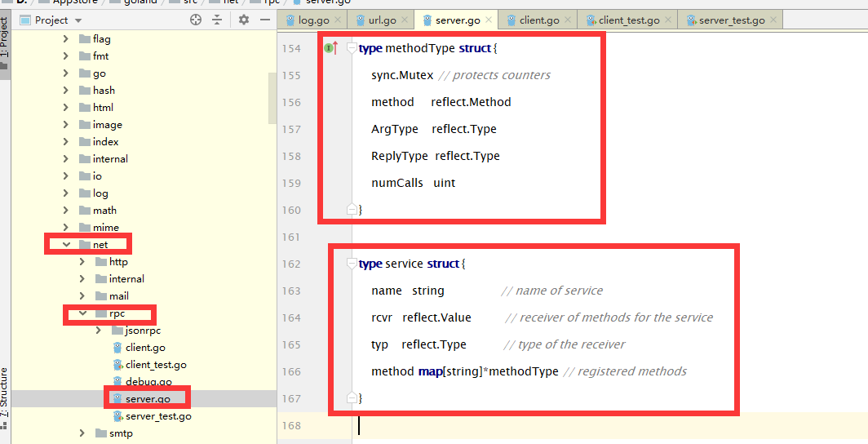Expand the http folder under net
The image size is (868, 444).
point(82,262)
